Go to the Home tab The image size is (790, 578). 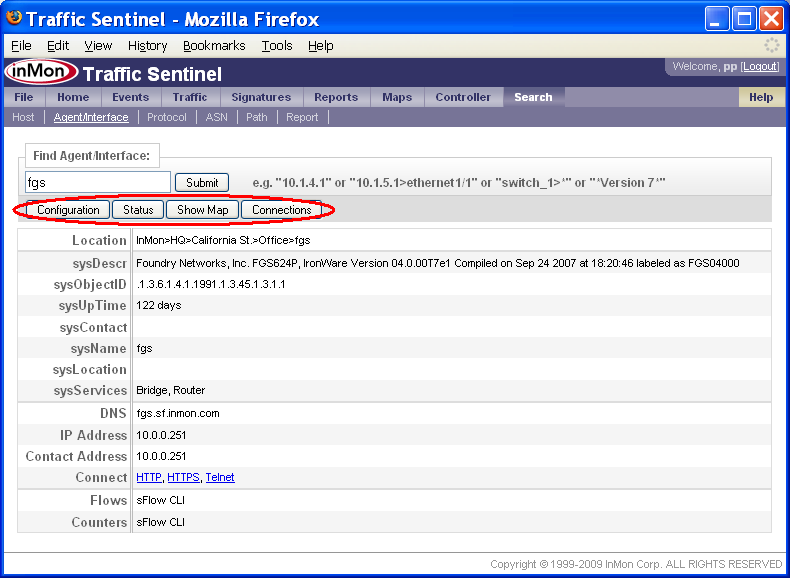(x=73, y=97)
